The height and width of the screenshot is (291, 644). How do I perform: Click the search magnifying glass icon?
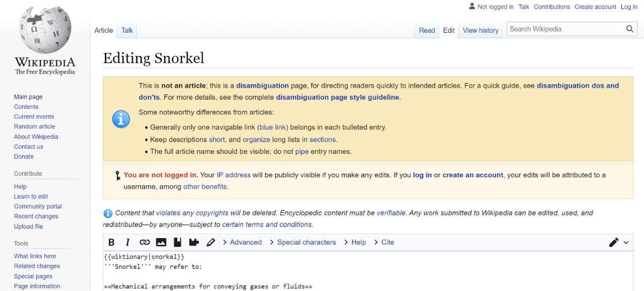[630, 29]
